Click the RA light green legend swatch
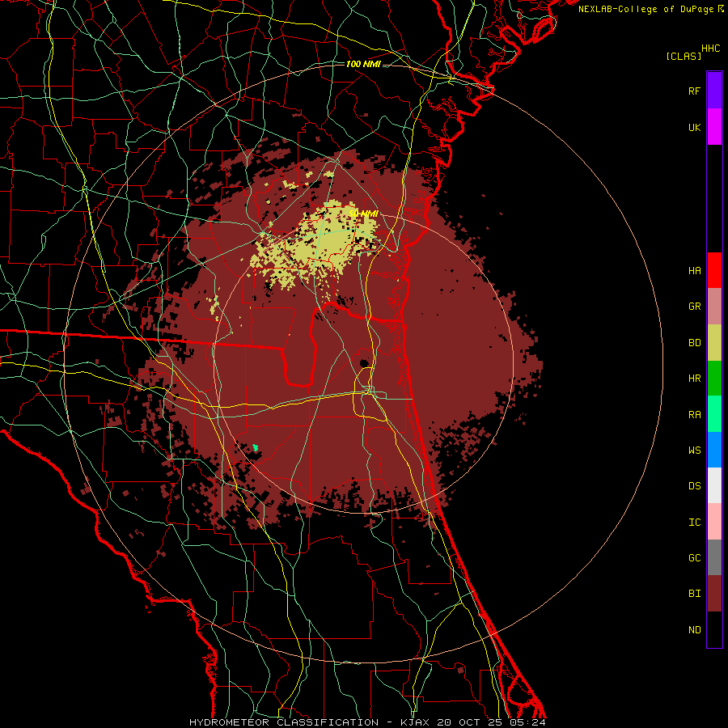The width and height of the screenshot is (728, 728). [x=714, y=414]
